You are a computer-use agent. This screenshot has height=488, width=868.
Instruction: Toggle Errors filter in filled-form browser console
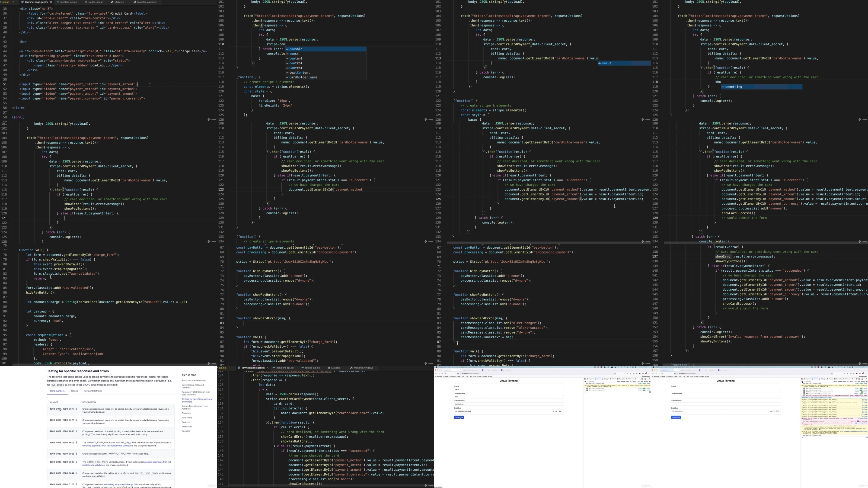(618, 381)
